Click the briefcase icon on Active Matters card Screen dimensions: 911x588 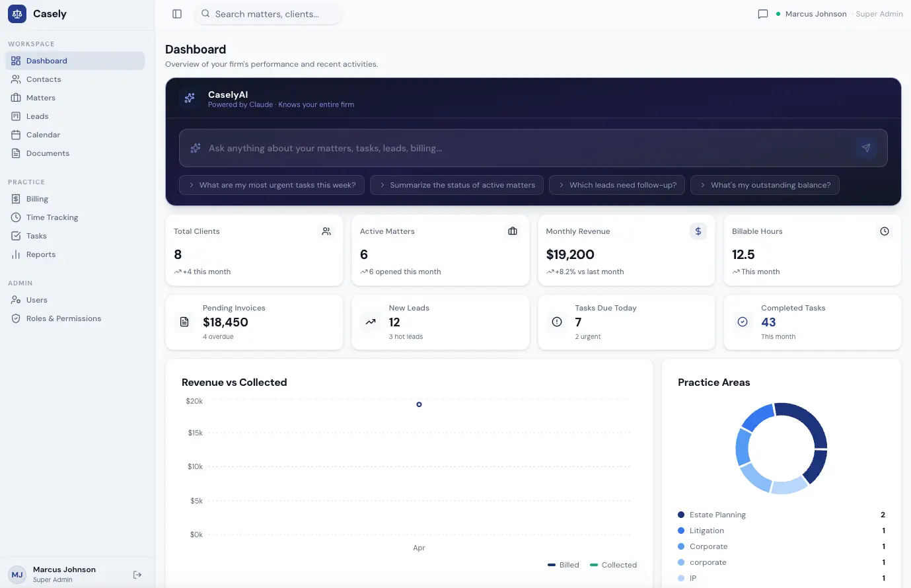[x=513, y=231]
